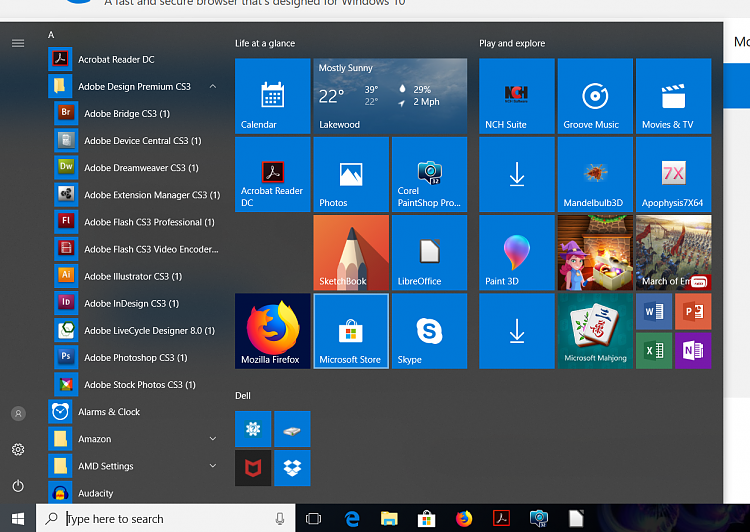The width and height of the screenshot is (750, 532).
Task: Open File Explorer from the taskbar
Action: click(389, 519)
